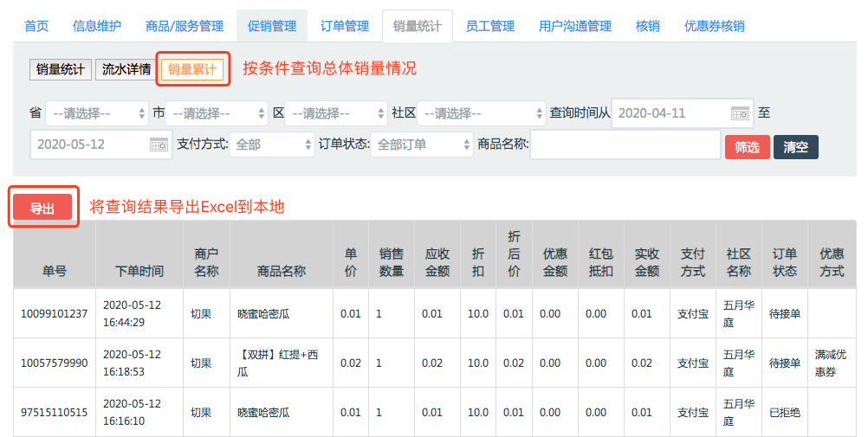Click order number 97515110515
Screen dimensions: 868x437
(55, 412)
